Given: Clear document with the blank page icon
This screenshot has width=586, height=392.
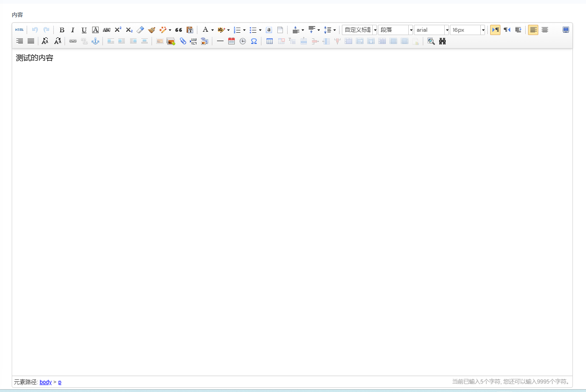Looking at the screenshot, I should pyautogui.click(x=280, y=30).
